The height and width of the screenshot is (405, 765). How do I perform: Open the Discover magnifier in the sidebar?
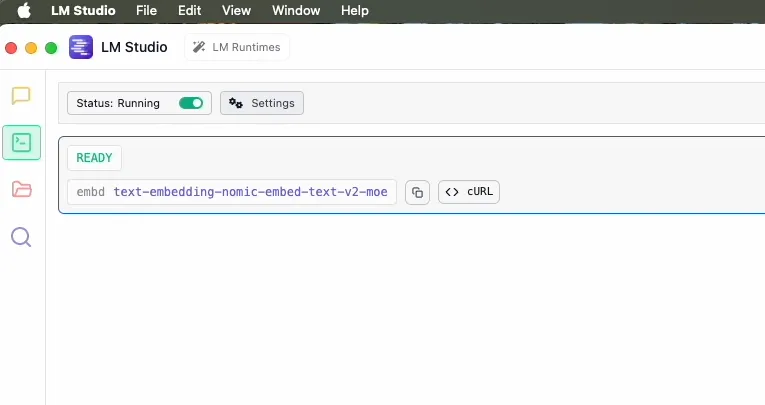pos(21,237)
